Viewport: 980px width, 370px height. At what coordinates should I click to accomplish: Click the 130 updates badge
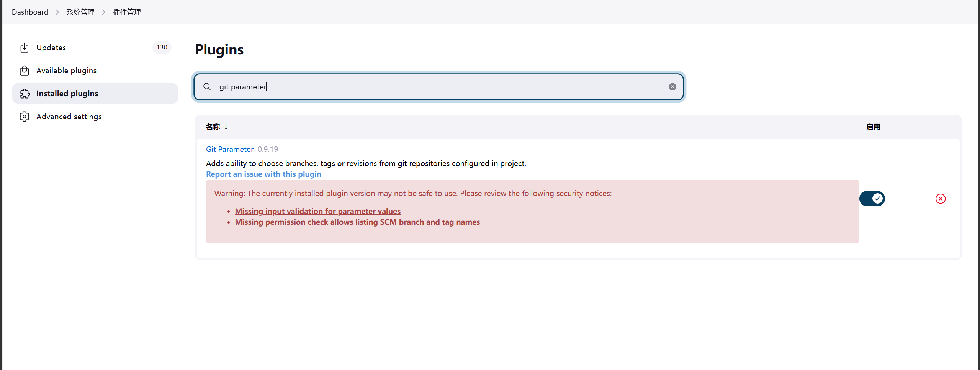[x=162, y=47]
